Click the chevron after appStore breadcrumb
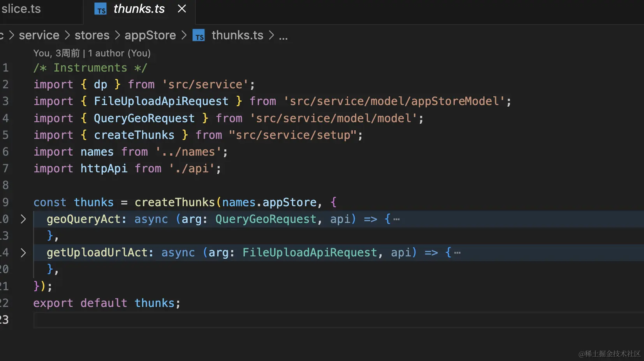Screen dimensions: 644x361 point(184,35)
